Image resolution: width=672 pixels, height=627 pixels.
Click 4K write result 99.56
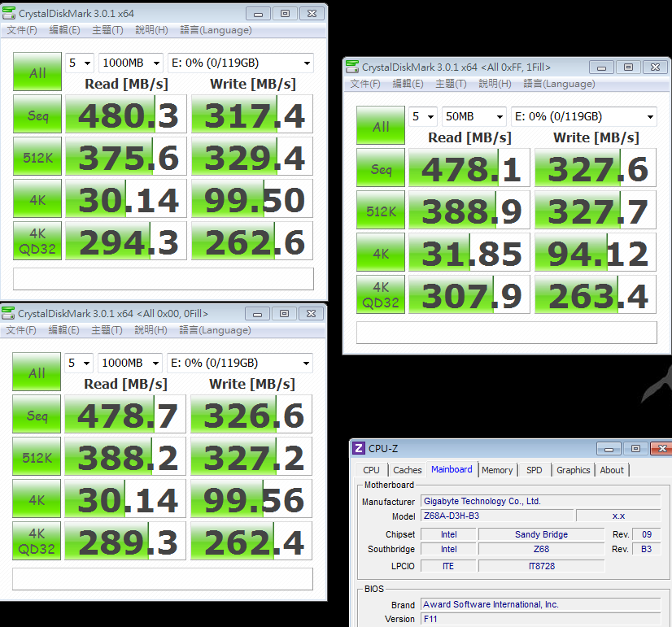tap(251, 499)
